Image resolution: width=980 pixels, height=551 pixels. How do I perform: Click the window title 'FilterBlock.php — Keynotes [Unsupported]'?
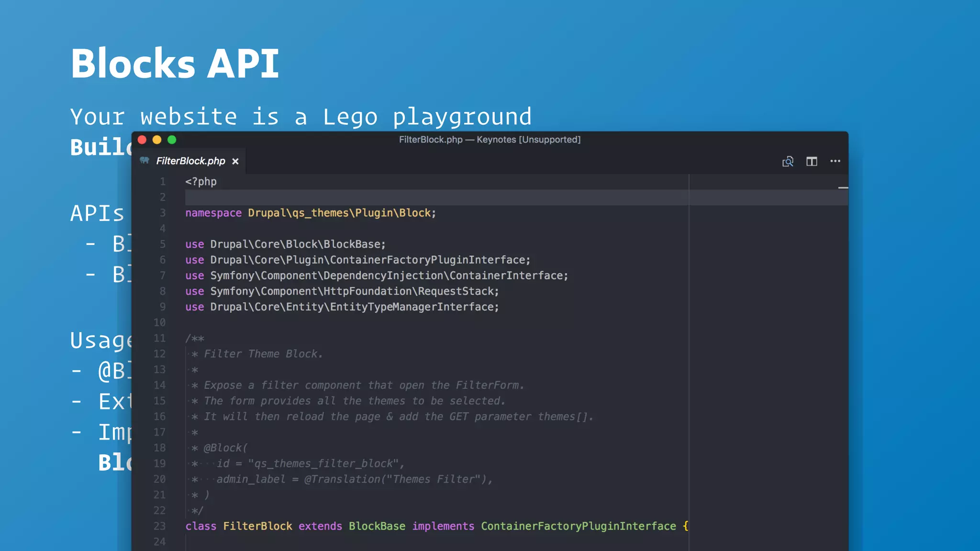[x=490, y=140]
